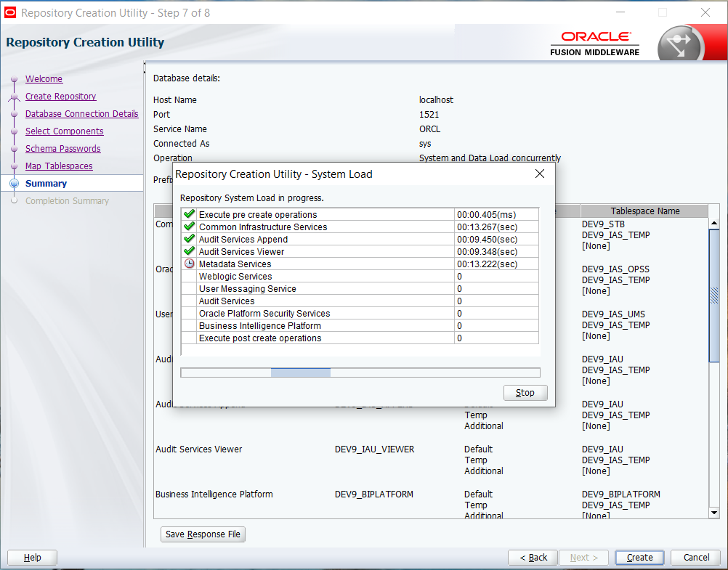
Task: Open Database Connection Details step
Action: coord(81,114)
